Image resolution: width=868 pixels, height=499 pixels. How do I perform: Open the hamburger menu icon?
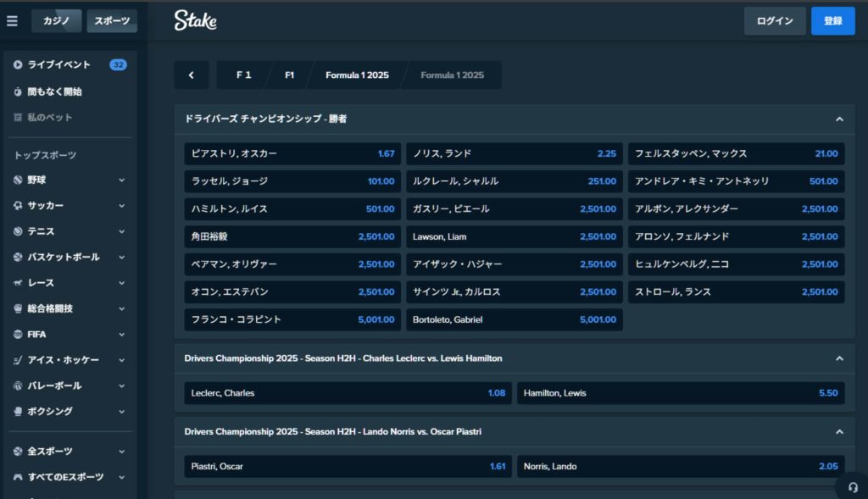pos(12,21)
